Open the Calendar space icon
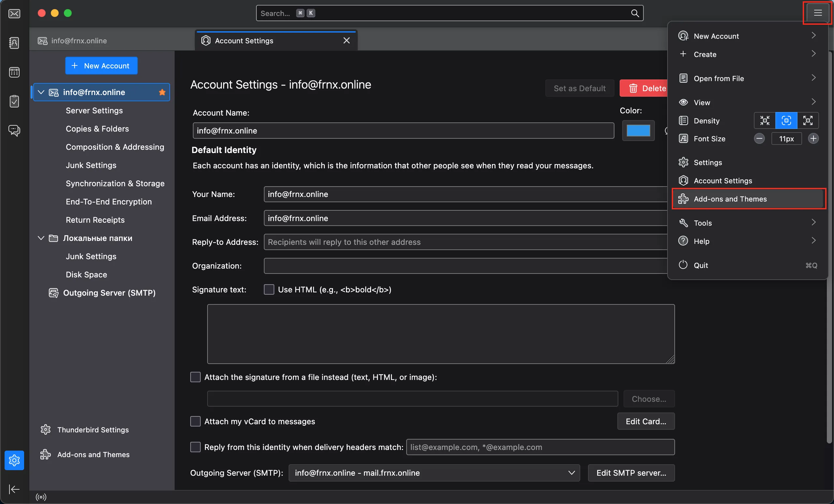The image size is (834, 504). click(x=14, y=72)
